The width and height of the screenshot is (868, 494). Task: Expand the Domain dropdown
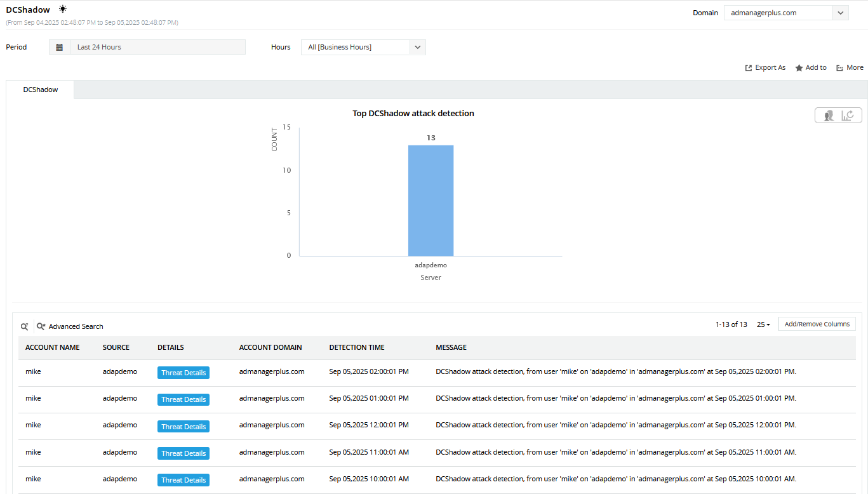[840, 13]
